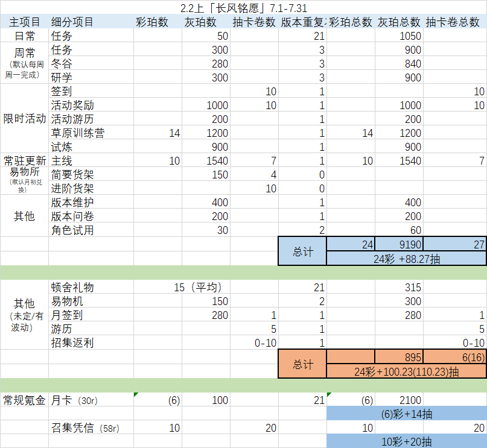Screen dimensions: 487x448
Task: Click the '2100' total cell
Action: (399, 400)
